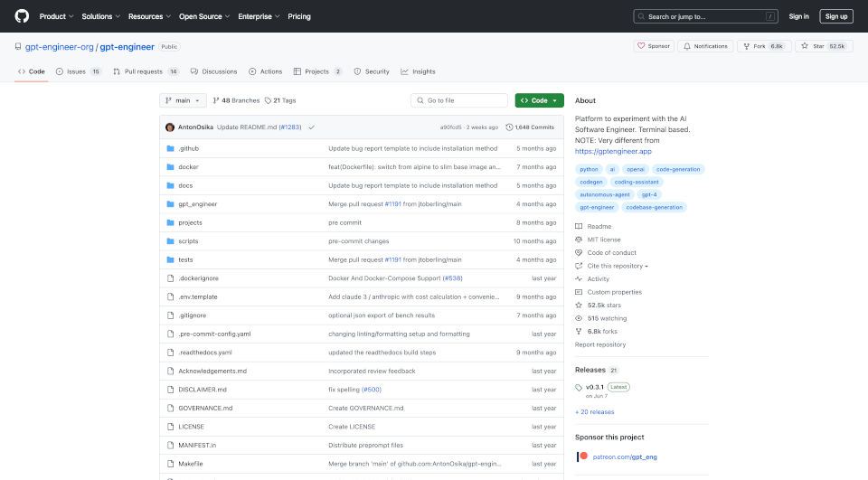This screenshot has width=868, height=480.
Task: Open the Patreon sponsor icon link
Action: 583,456
